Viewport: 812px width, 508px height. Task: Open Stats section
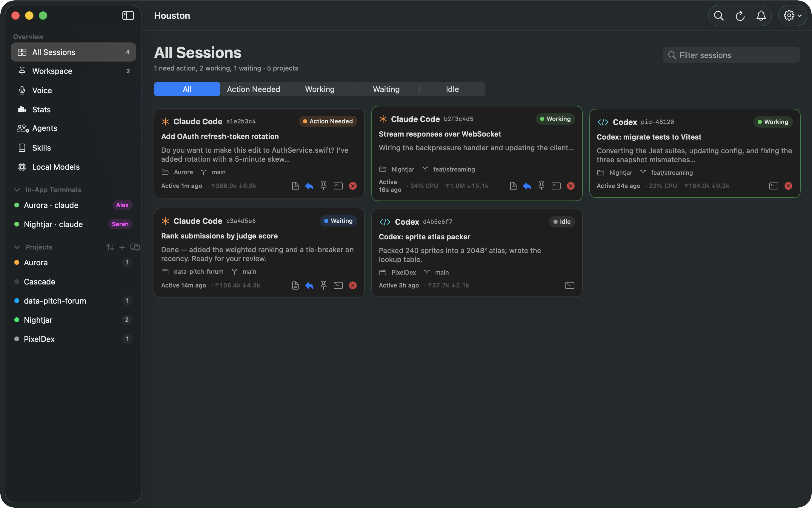73,110
